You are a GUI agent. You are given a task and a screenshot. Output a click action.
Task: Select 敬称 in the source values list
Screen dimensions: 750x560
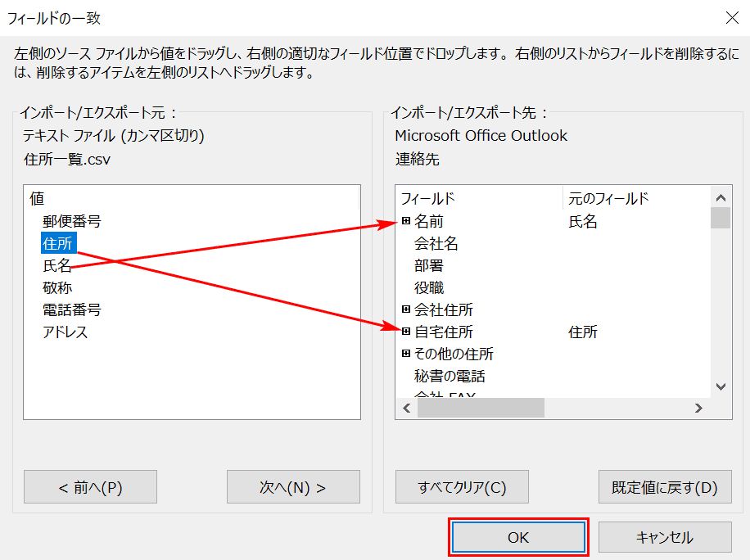click(57, 287)
